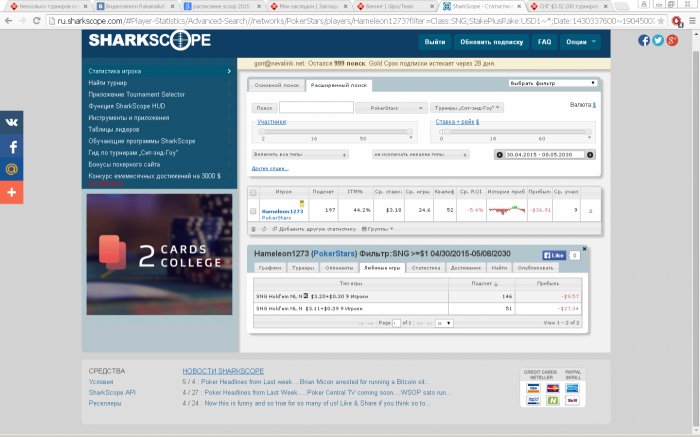Open 'SharkScope API' footer link
Viewport: 700px width, 437px height.
tap(112, 392)
